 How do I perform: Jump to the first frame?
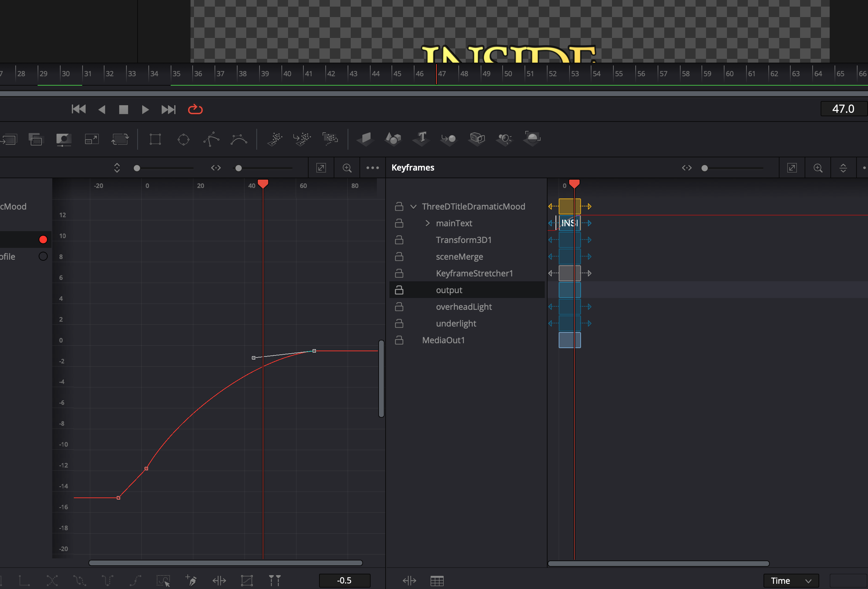pyautogui.click(x=78, y=109)
